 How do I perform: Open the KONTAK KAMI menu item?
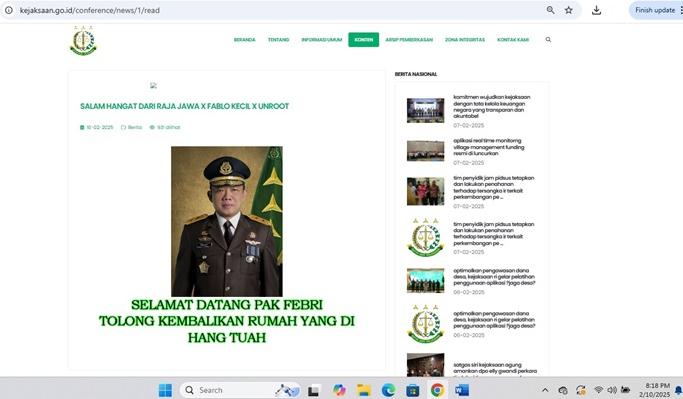point(513,40)
